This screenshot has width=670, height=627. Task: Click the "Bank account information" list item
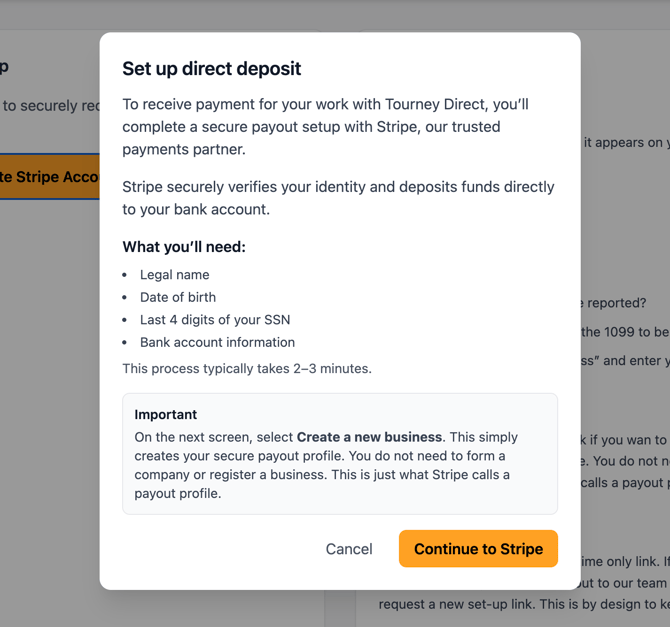click(217, 342)
